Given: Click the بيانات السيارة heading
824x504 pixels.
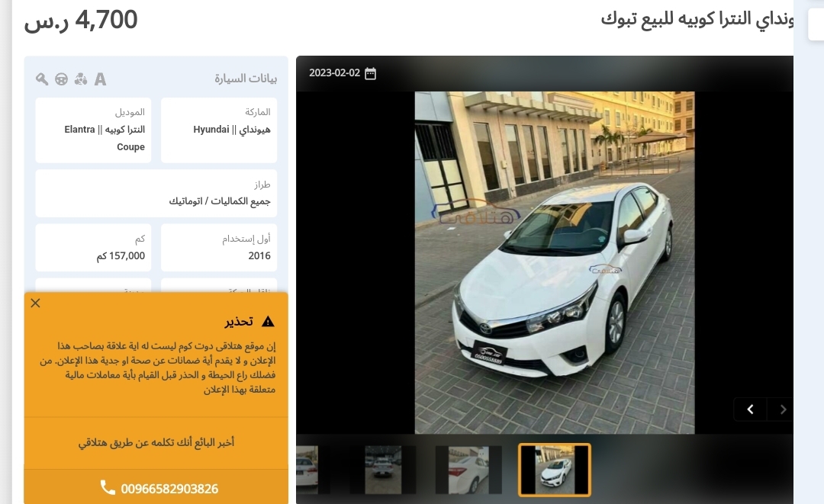Looking at the screenshot, I should (x=246, y=79).
